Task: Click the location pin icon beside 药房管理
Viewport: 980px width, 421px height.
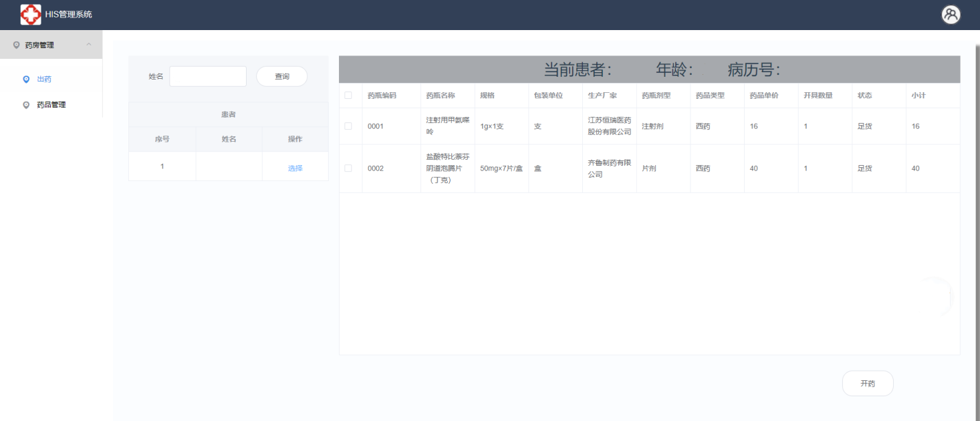Action: (17, 45)
